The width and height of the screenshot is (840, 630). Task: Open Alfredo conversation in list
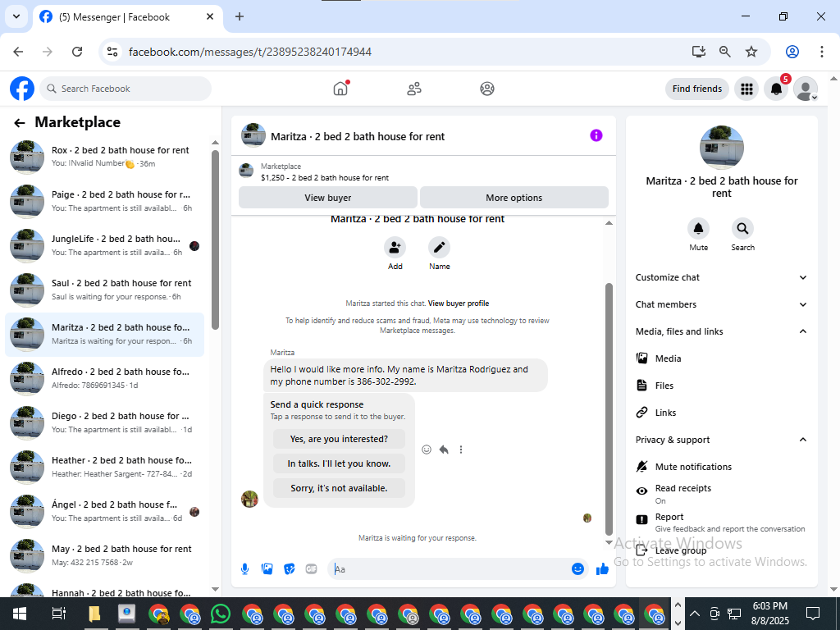(105, 378)
